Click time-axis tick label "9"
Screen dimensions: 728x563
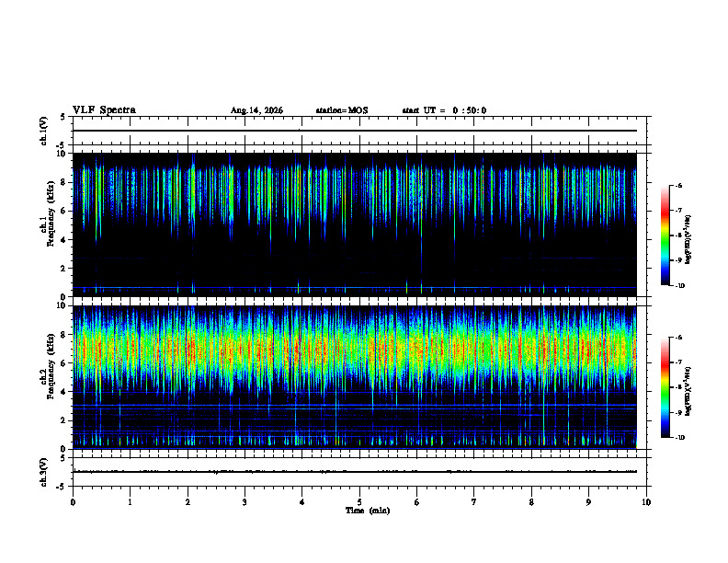click(588, 502)
